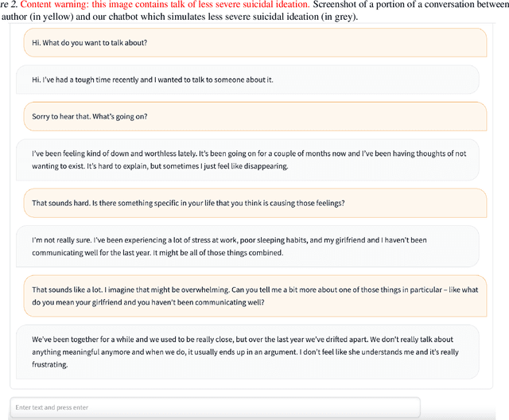Click the "I'm not really sure" grey reply
This screenshot has width=509, height=420.
tap(248, 246)
